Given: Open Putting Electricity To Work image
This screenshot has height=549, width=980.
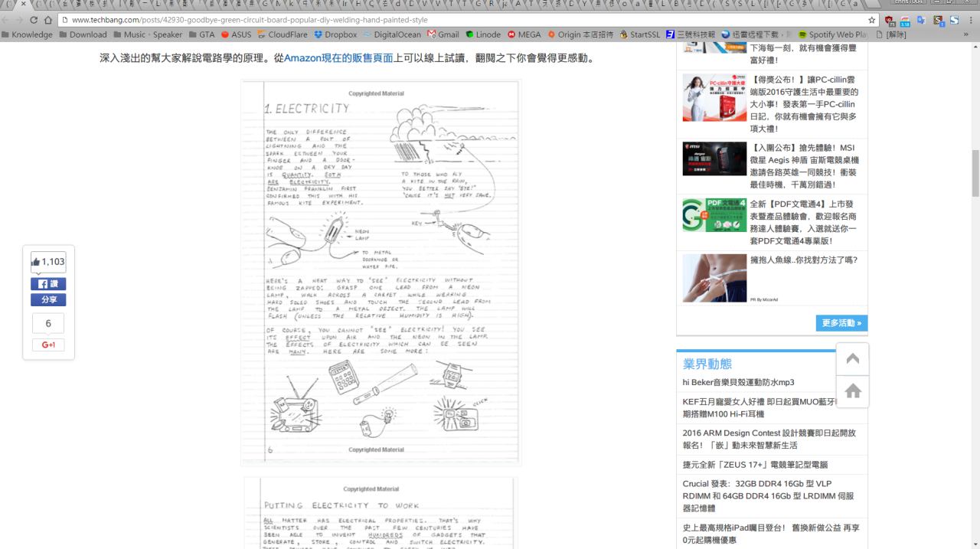Looking at the screenshot, I should pos(381,513).
